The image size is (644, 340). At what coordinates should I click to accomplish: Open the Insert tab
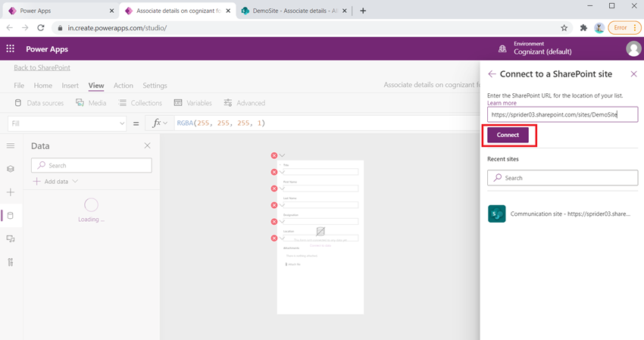(70, 86)
